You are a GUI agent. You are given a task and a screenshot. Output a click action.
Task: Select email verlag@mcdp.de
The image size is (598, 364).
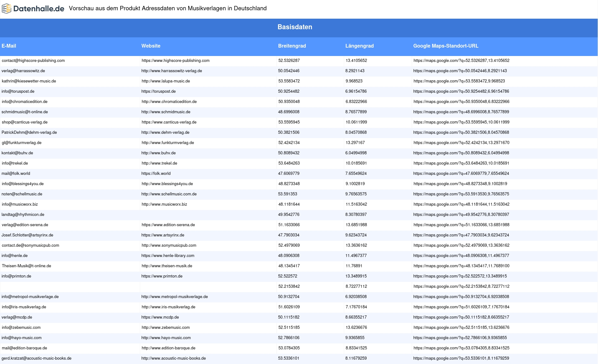17,317
